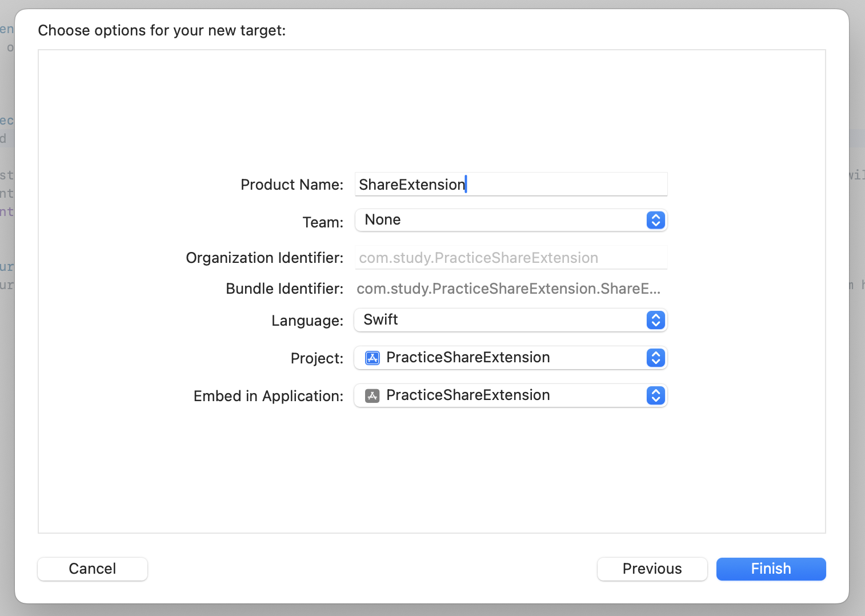Click the Product Name label
Image resolution: width=865 pixels, height=616 pixels.
[x=291, y=185]
